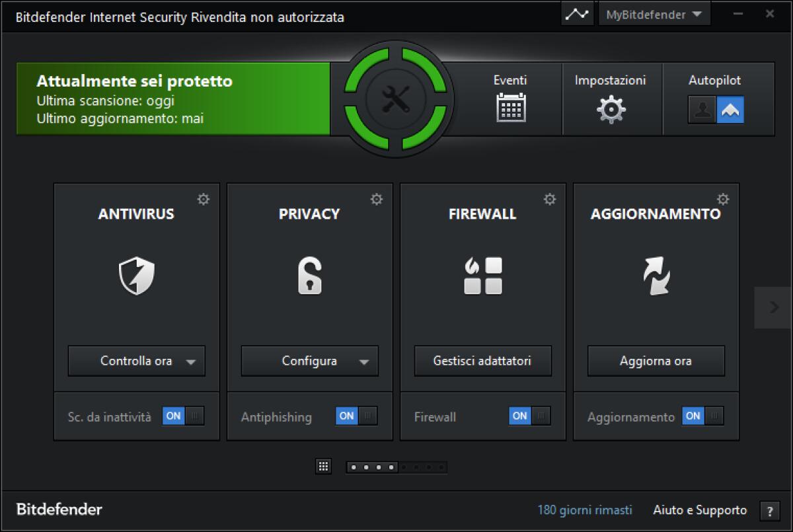Open the MyBitdefender dropdown
Image resolution: width=793 pixels, height=532 pixels.
click(x=654, y=13)
